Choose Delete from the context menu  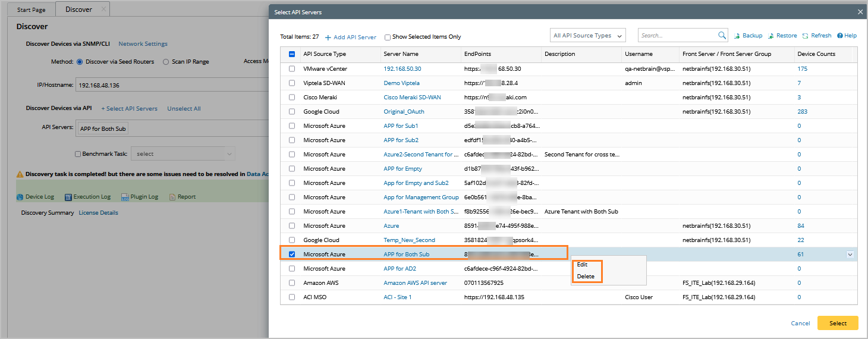tap(586, 277)
